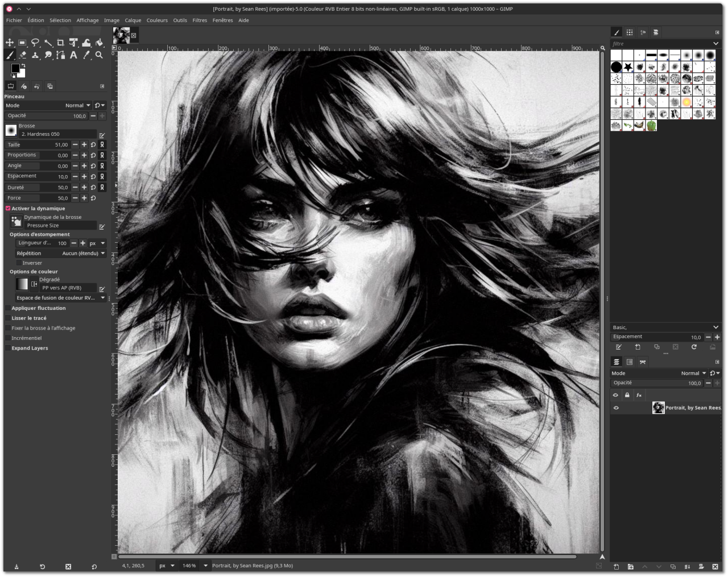Viewport: 728px width, 577px height.
Task: Select the Eraser tool
Action: tap(22, 55)
